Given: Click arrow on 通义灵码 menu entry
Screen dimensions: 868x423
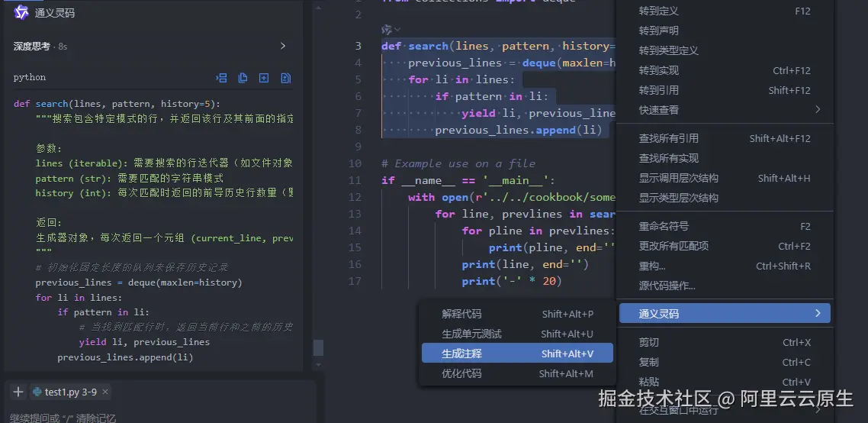Looking at the screenshot, I should tap(818, 313).
